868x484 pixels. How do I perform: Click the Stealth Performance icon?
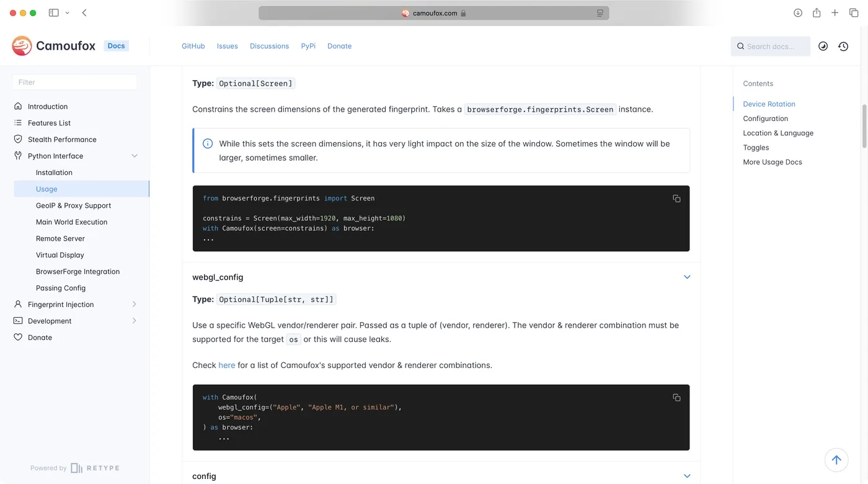(x=18, y=139)
